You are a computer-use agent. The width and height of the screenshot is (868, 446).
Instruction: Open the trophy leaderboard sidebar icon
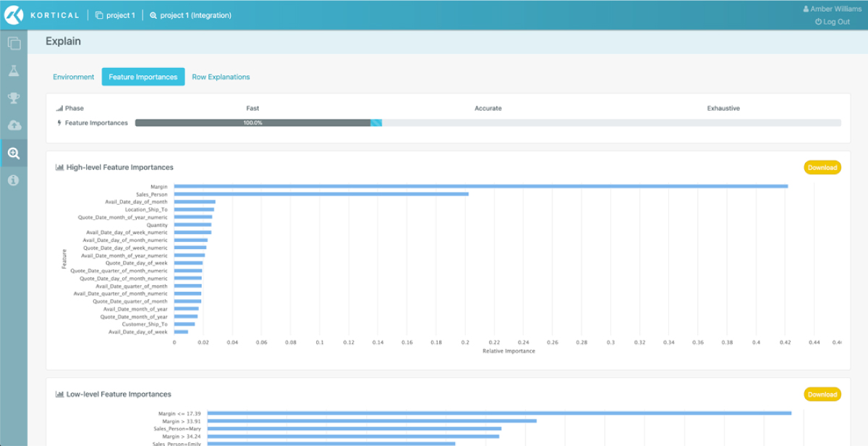point(14,98)
